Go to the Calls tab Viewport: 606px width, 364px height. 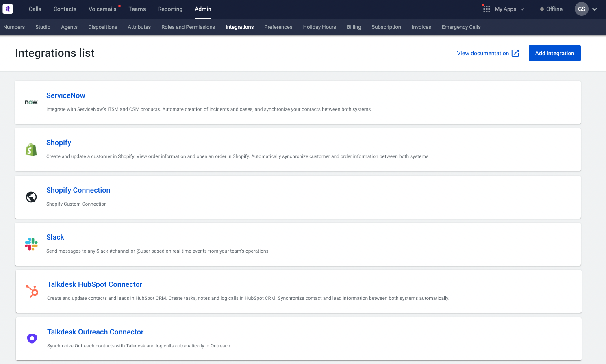[x=35, y=9]
